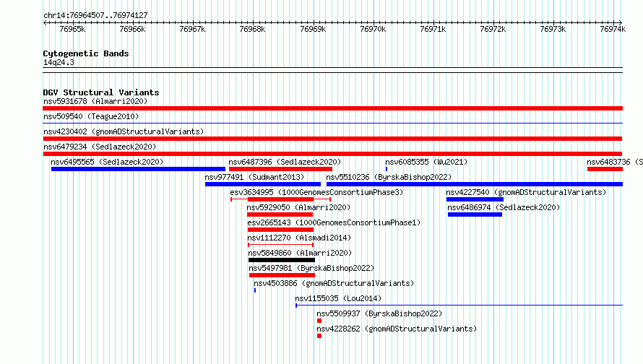Image resolution: width=643 pixels, height=364 pixels.
Task: Select the blue bar of nsv5510236
Action: pyautogui.click(x=475, y=184)
